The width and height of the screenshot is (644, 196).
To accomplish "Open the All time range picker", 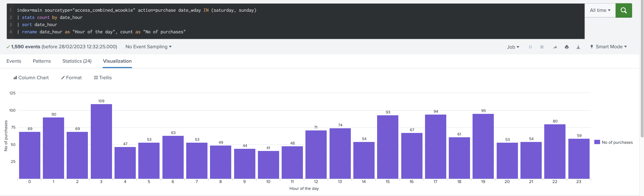I will [600, 10].
